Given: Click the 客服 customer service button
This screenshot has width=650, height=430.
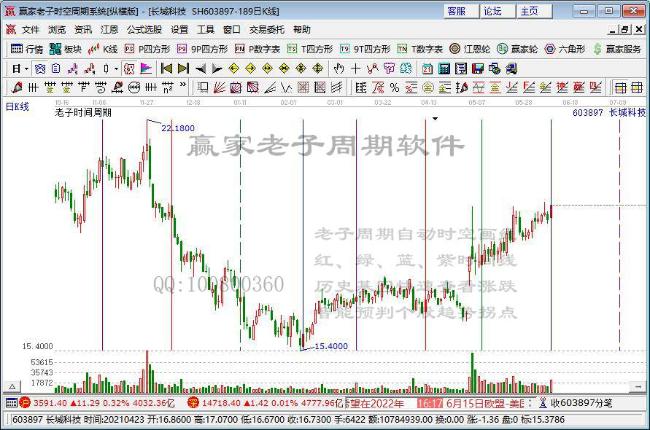Looking at the screenshot, I should coord(461,11).
